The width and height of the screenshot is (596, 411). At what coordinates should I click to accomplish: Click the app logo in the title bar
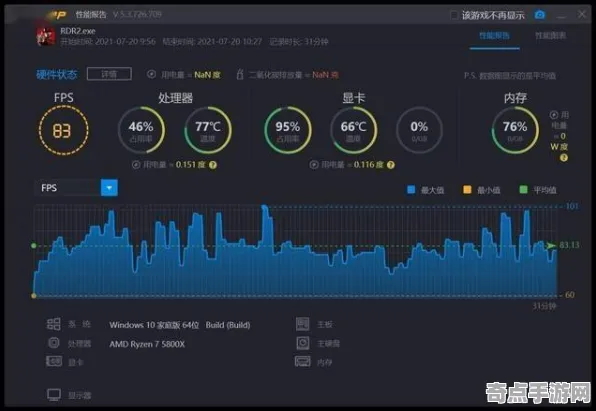pos(58,15)
